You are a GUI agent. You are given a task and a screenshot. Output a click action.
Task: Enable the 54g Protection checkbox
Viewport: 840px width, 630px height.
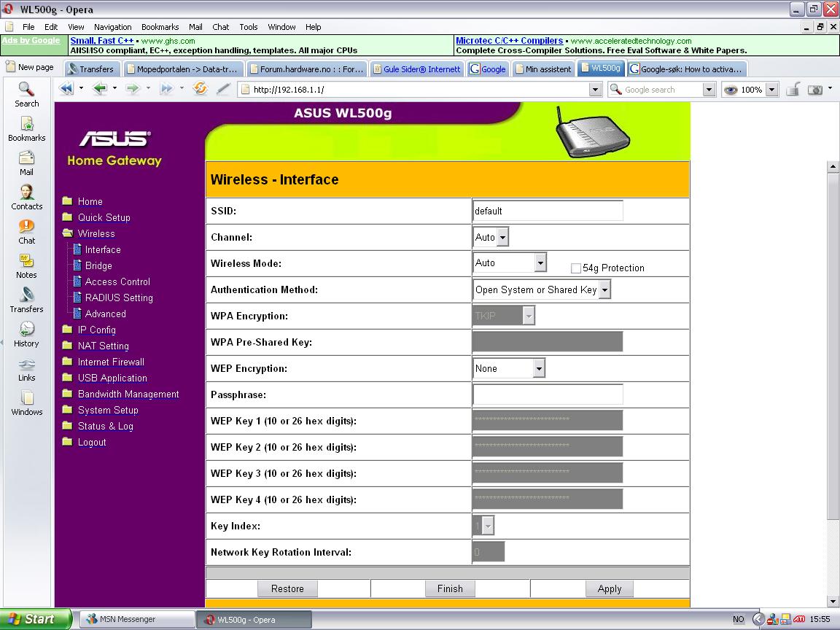(576, 268)
